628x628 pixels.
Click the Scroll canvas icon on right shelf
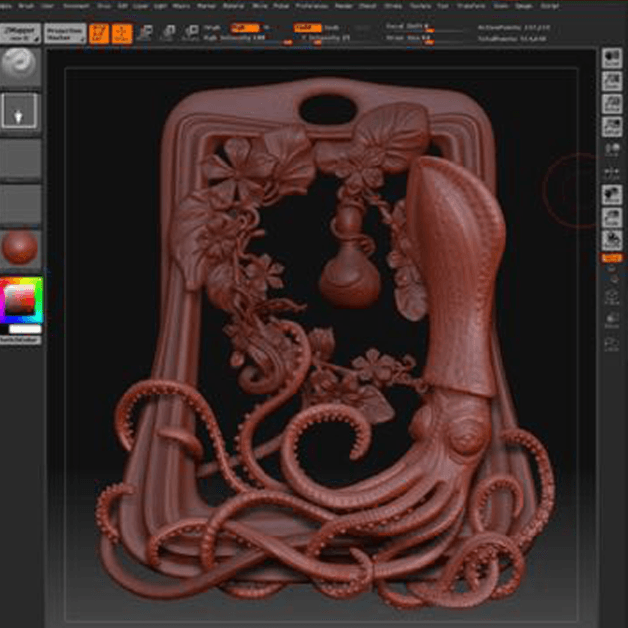click(x=610, y=58)
